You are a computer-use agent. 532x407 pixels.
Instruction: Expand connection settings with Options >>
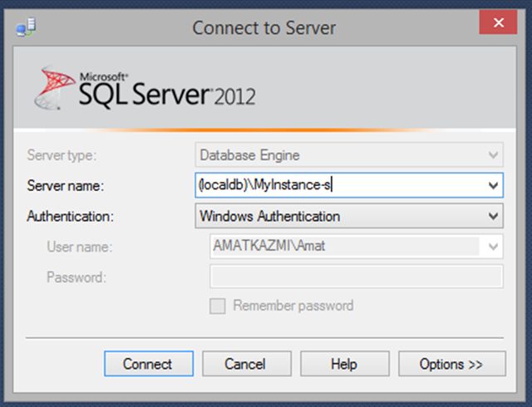coord(451,364)
